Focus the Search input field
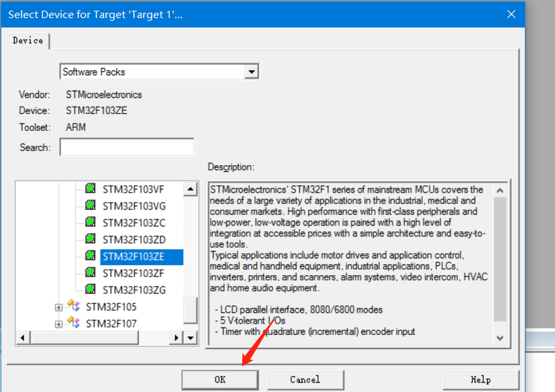 point(127,147)
